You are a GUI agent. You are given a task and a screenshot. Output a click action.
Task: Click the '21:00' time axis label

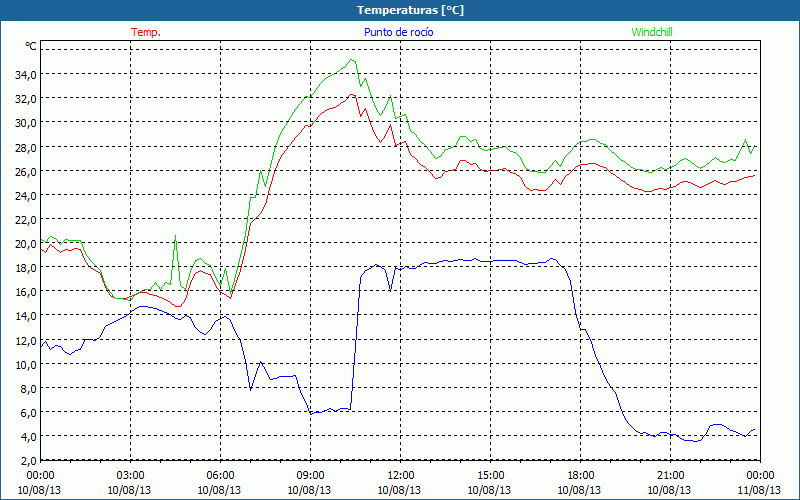[x=670, y=475]
